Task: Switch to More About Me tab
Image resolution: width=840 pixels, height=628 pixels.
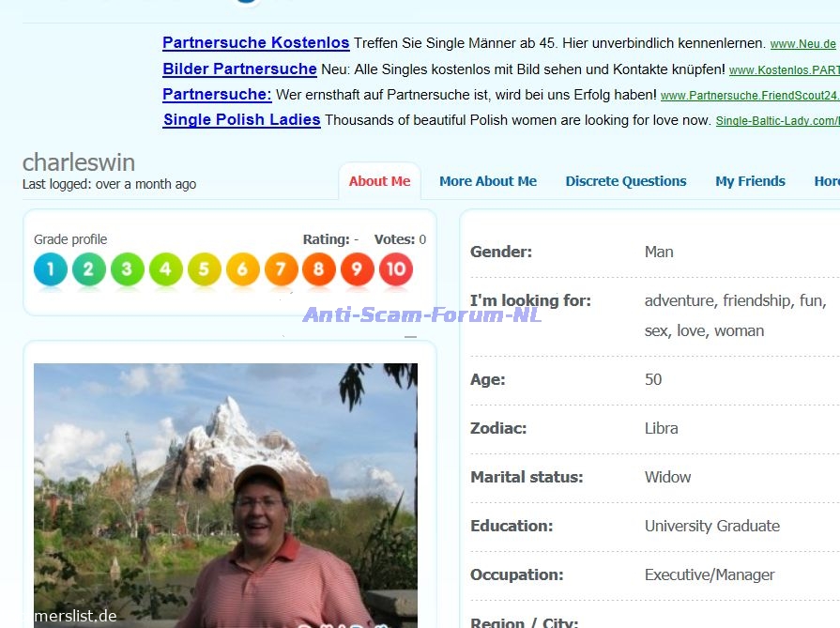Action: [488, 181]
